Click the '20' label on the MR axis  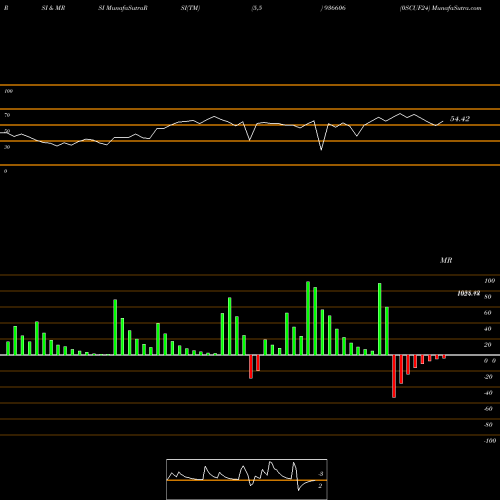487,345
